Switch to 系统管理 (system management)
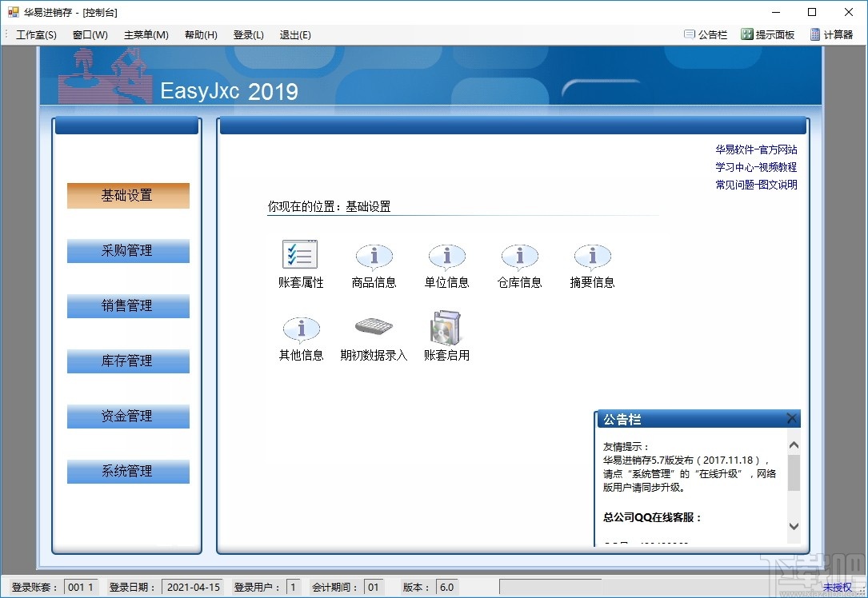 tap(127, 472)
